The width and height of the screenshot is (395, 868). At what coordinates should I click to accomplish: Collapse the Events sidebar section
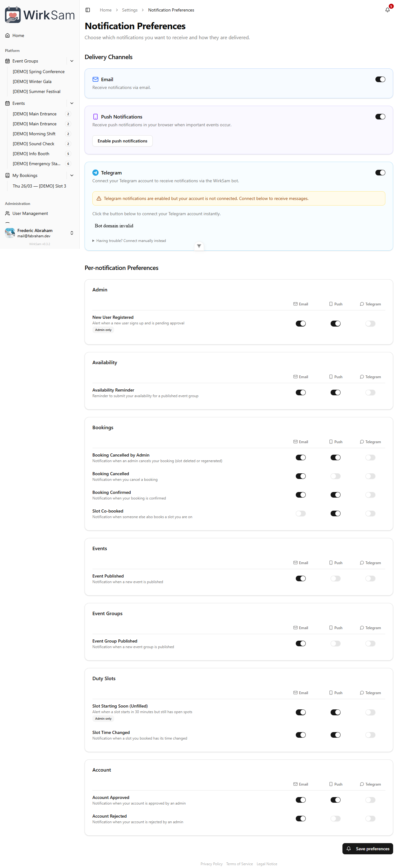[72, 104]
